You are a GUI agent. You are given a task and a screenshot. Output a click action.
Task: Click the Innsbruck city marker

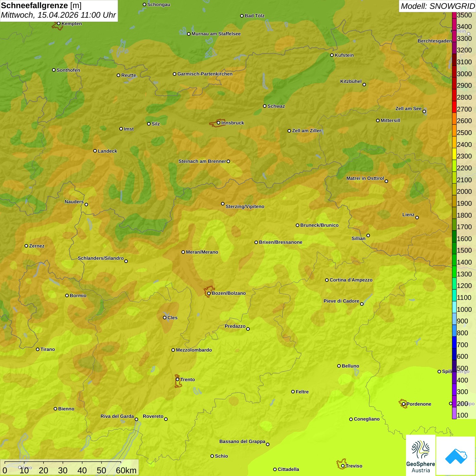point(219,123)
